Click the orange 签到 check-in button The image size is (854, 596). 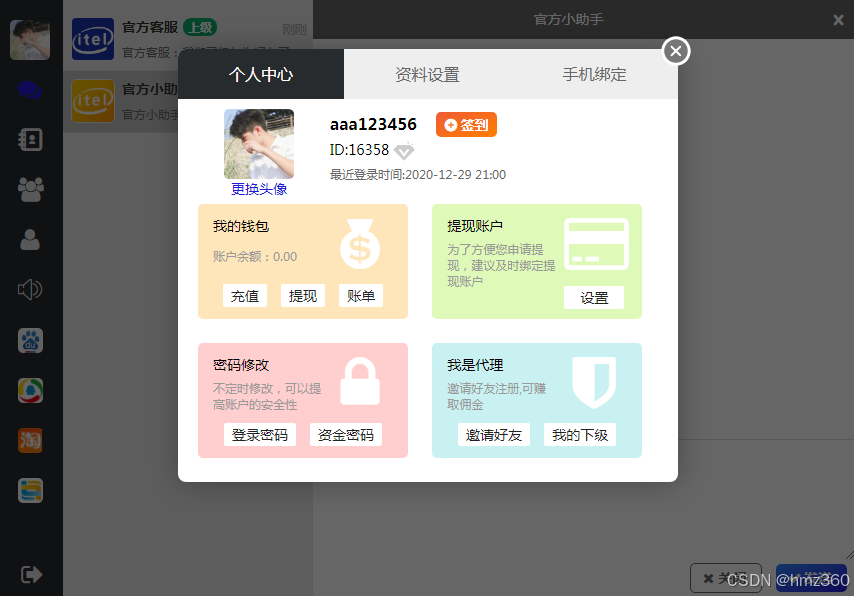(465, 126)
